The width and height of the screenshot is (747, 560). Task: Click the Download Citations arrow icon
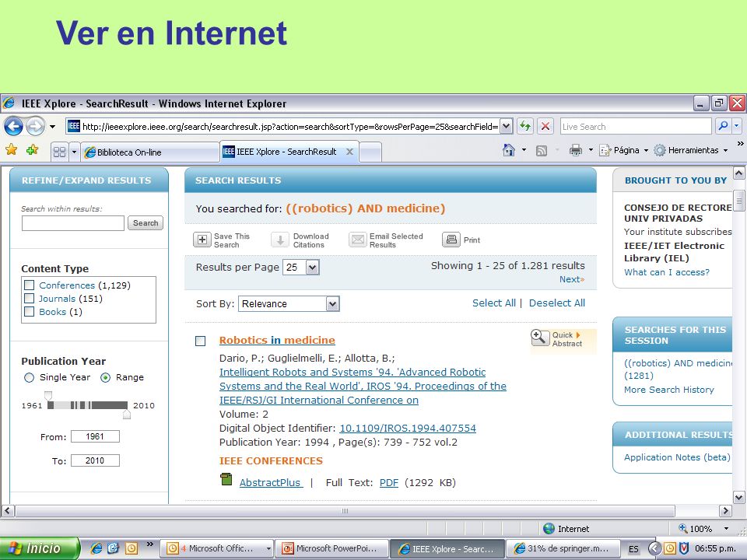280,240
